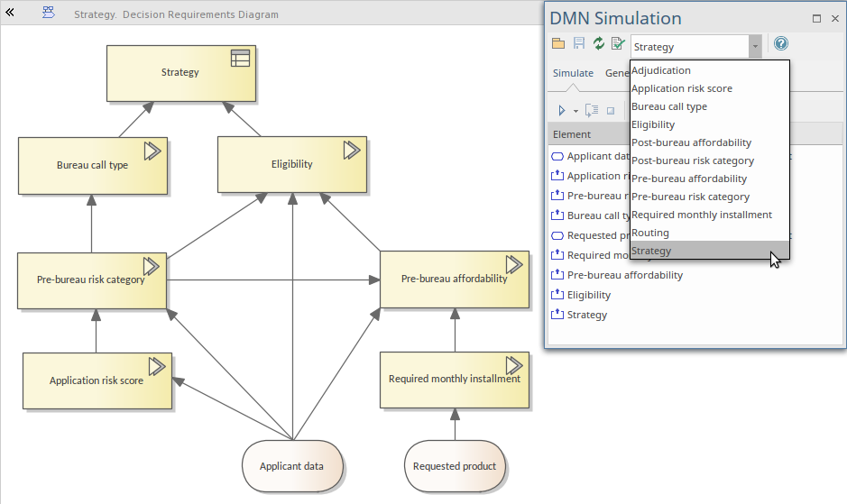Image resolution: width=847 pixels, height=504 pixels.
Task: Choose Routing in the decision list
Action: pyautogui.click(x=650, y=233)
